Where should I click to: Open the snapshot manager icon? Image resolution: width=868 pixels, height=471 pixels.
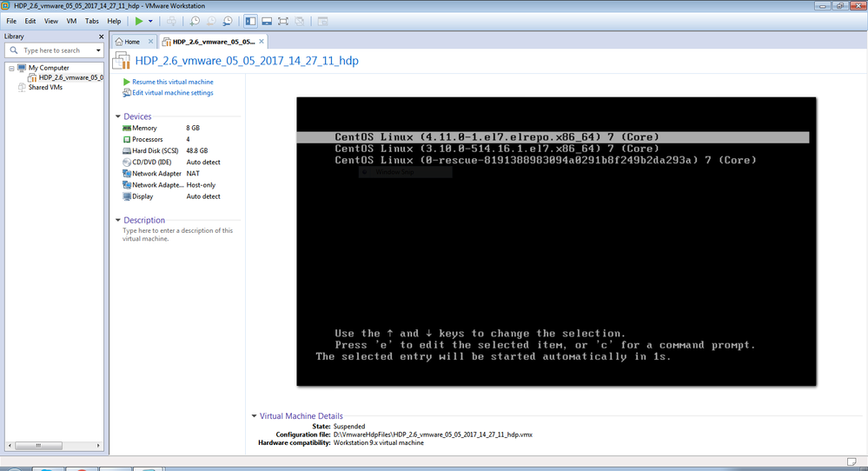228,21
